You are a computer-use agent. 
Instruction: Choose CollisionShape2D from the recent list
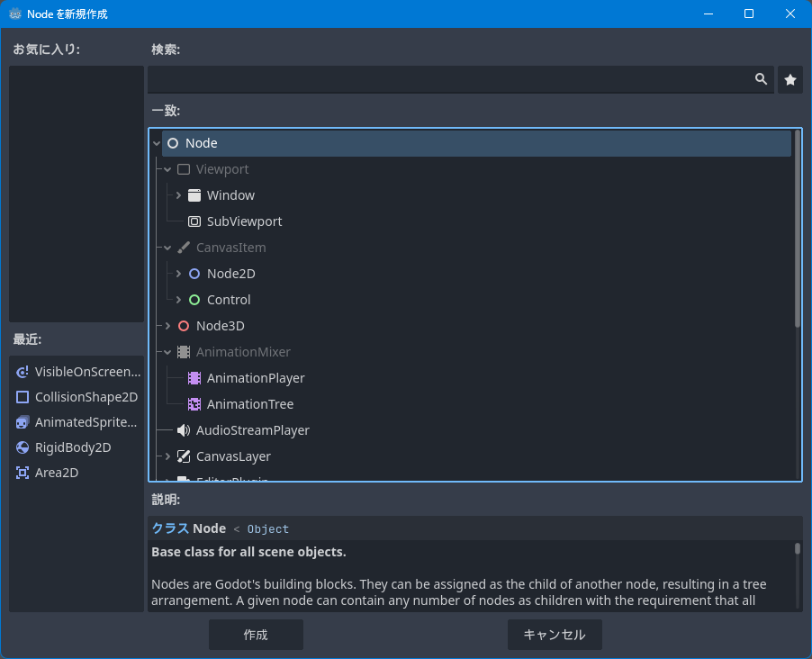tap(77, 397)
